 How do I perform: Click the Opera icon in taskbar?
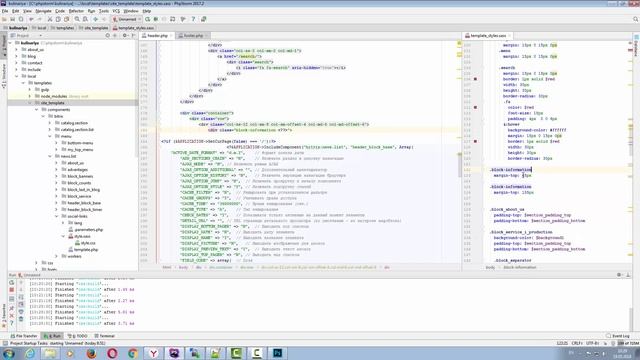tap(112, 353)
